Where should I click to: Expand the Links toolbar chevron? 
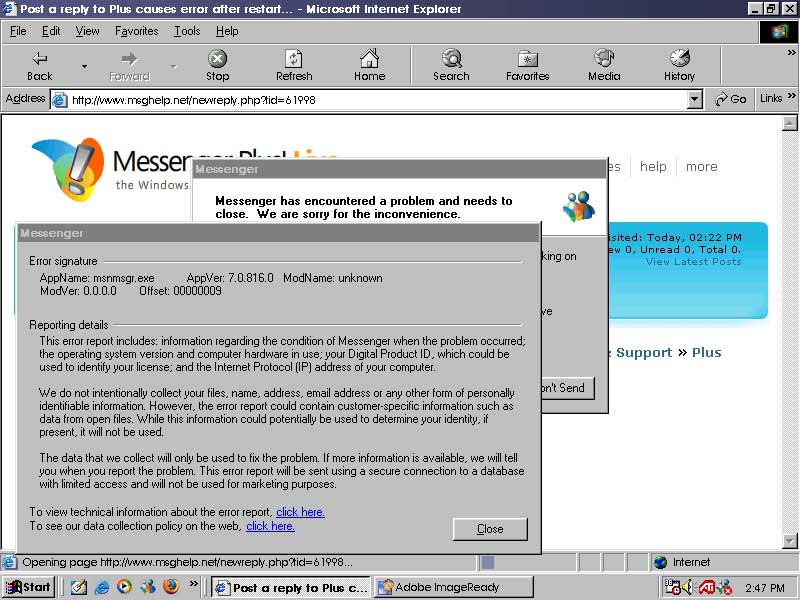(x=791, y=98)
